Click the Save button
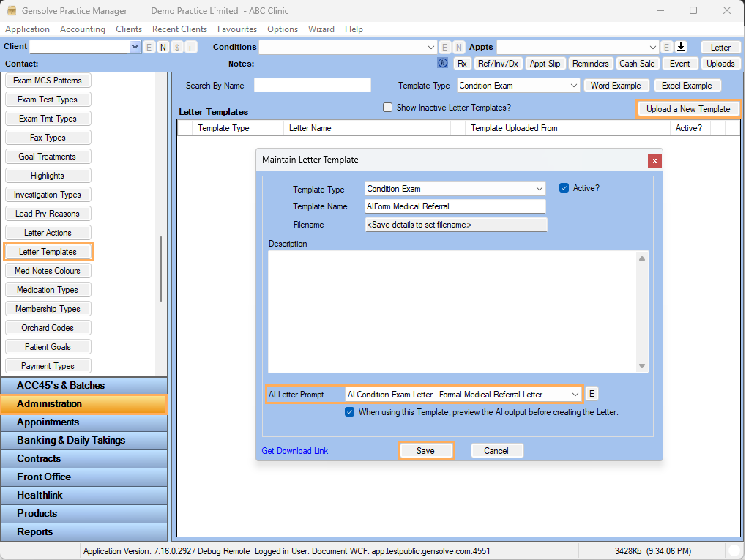The width and height of the screenshot is (746, 560). [x=425, y=451]
